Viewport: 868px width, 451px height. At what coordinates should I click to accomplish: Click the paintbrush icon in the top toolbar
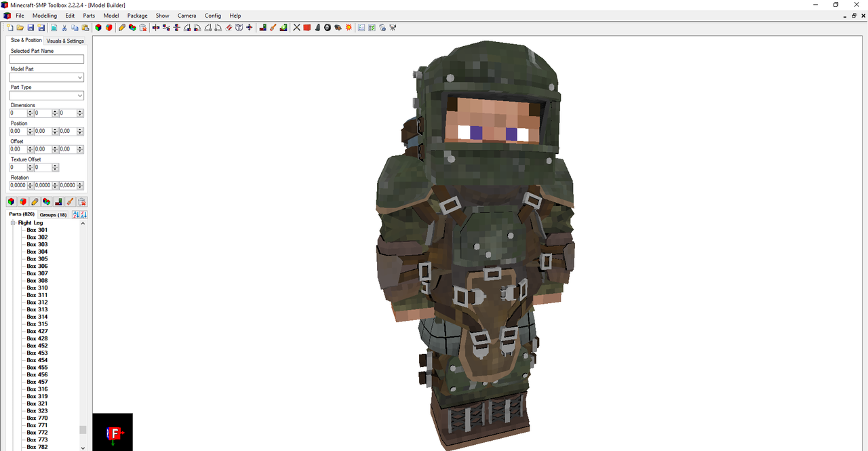point(273,28)
